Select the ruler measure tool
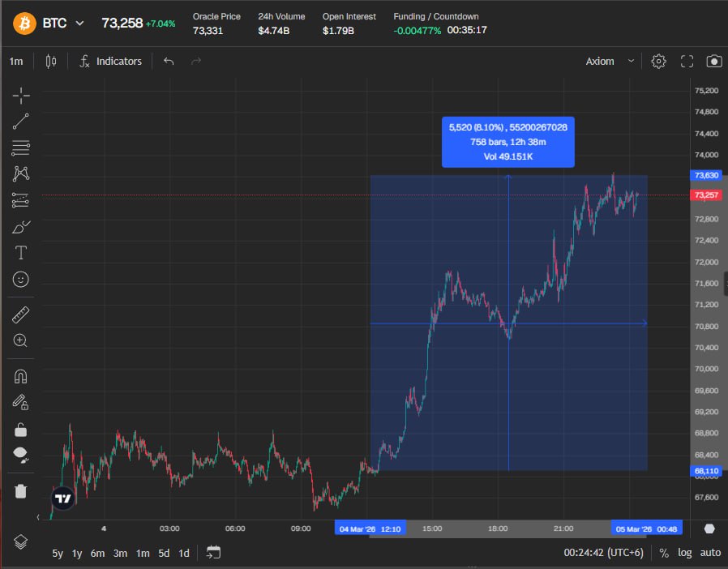728x569 pixels. coord(21,314)
